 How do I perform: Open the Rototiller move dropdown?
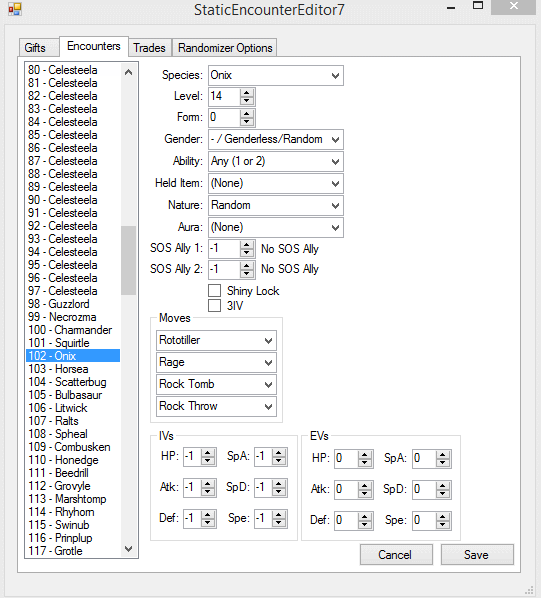[216, 340]
